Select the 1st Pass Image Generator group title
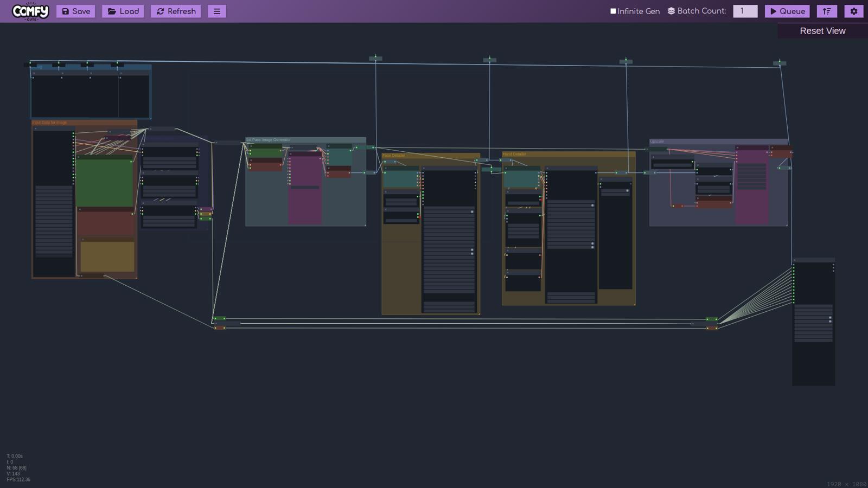 (269, 140)
